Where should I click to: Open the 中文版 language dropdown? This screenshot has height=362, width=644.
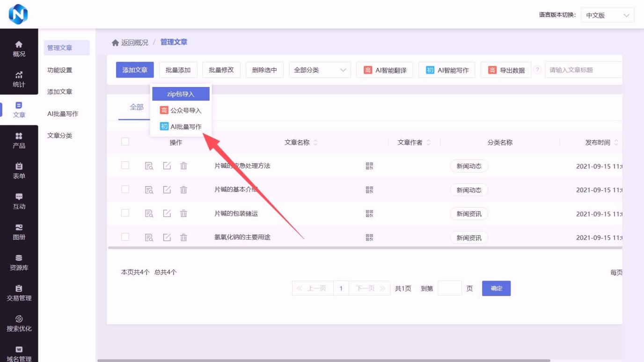[x=607, y=15]
